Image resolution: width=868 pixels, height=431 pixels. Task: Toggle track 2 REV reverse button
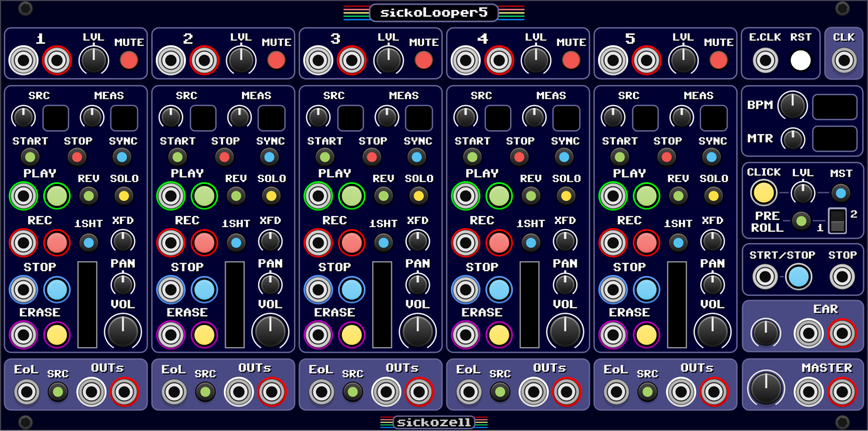(x=236, y=196)
